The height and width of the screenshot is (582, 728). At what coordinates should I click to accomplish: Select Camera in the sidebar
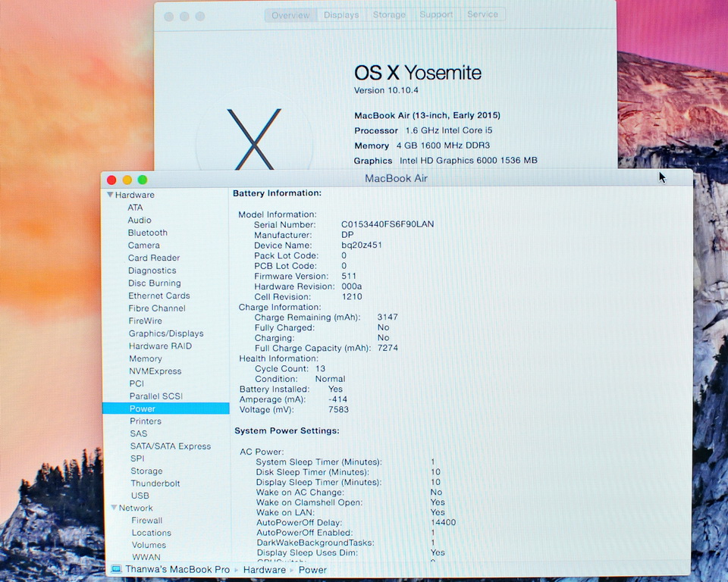(144, 245)
